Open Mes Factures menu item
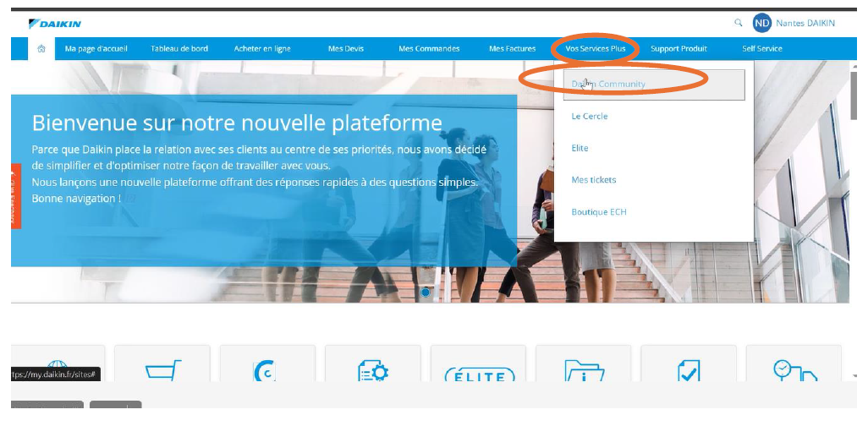The image size is (868, 426). pos(513,49)
